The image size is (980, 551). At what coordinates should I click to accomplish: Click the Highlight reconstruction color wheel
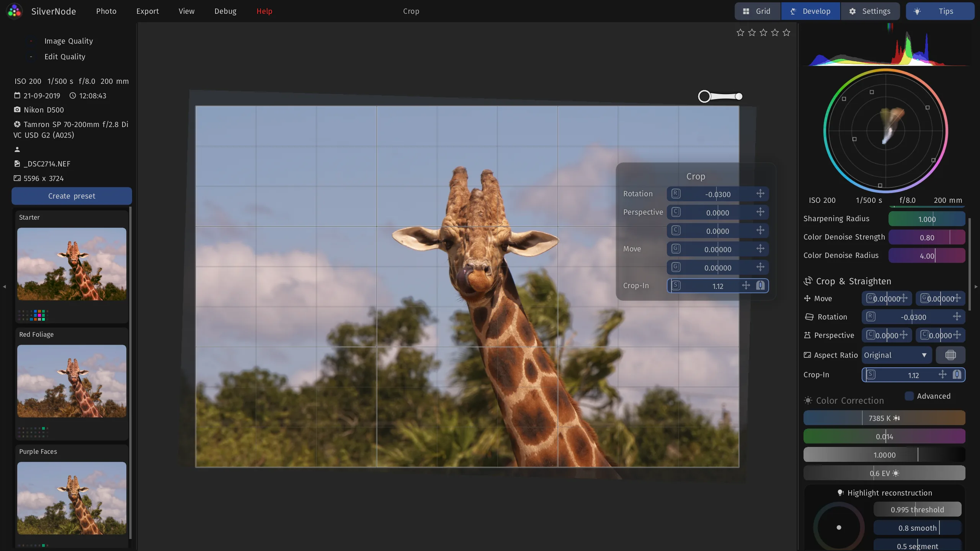839,527
